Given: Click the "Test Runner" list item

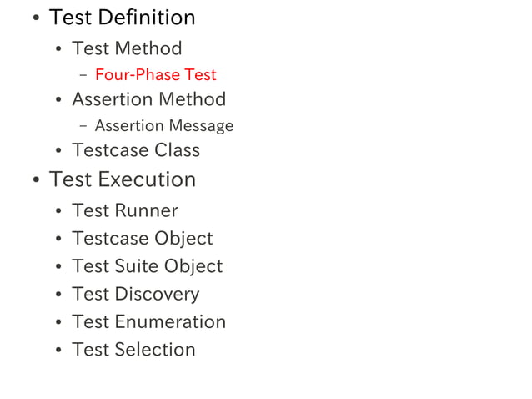Looking at the screenshot, I should click(x=125, y=210).
